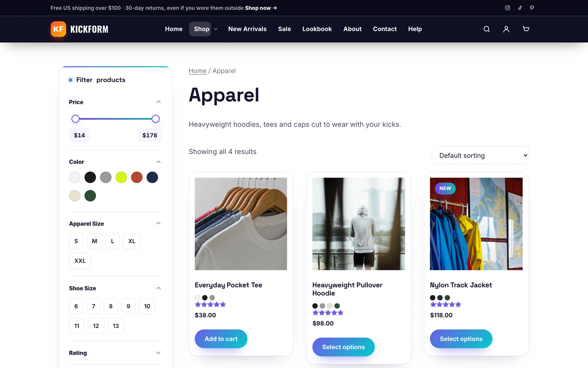Collapse the Price filter section
The width and height of the screenshot is (588, 368).
tap(158, 102)
